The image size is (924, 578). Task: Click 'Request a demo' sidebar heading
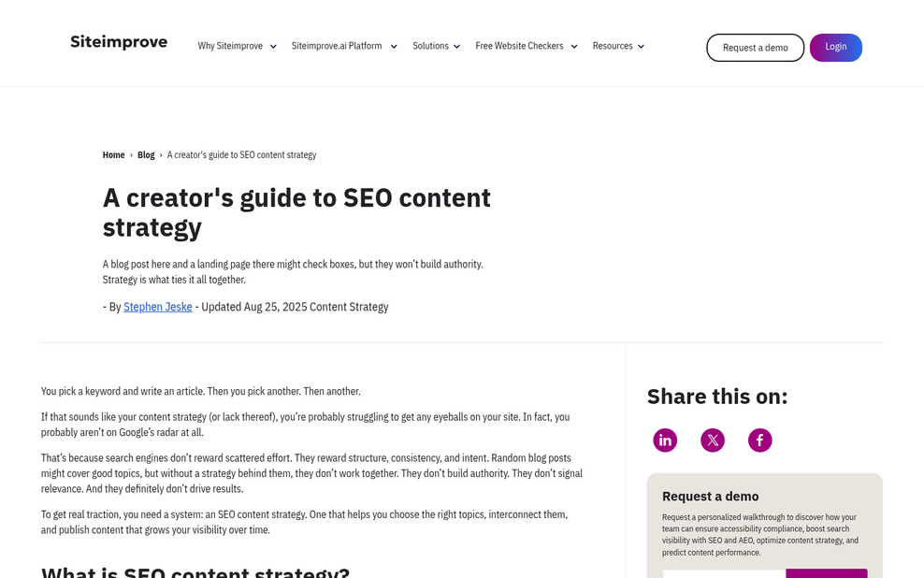(x=710, y=496)
